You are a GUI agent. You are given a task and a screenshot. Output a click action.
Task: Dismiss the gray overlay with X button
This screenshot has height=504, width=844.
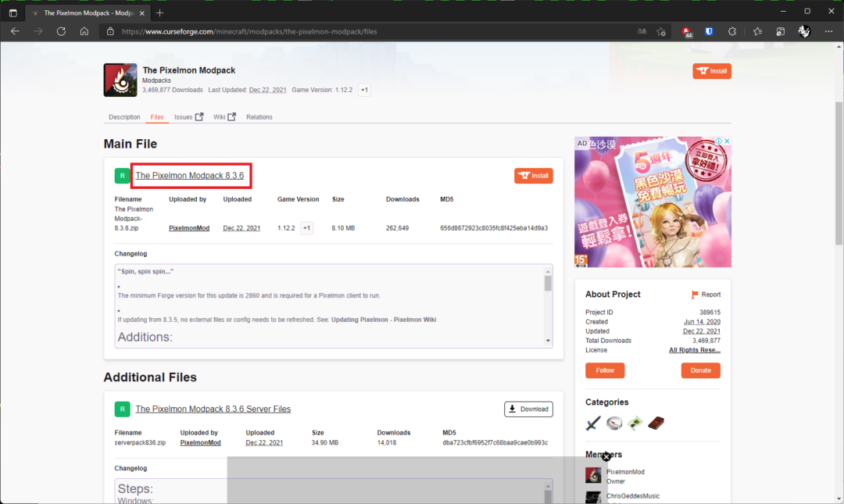click(606, 456)
